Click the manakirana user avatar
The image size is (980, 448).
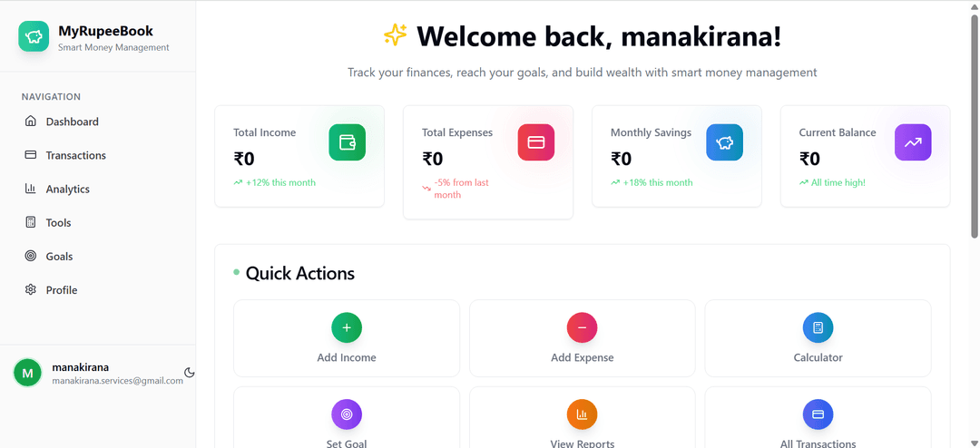tap(27, 373)
